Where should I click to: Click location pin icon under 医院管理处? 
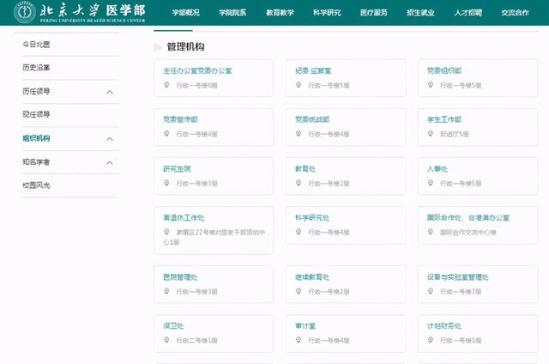pyautogui.click(x=167, y=291)
